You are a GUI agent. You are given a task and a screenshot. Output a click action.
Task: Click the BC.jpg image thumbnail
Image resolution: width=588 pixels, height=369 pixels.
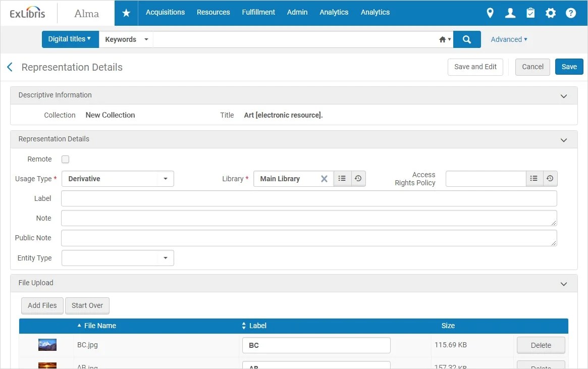coord(47,345)
